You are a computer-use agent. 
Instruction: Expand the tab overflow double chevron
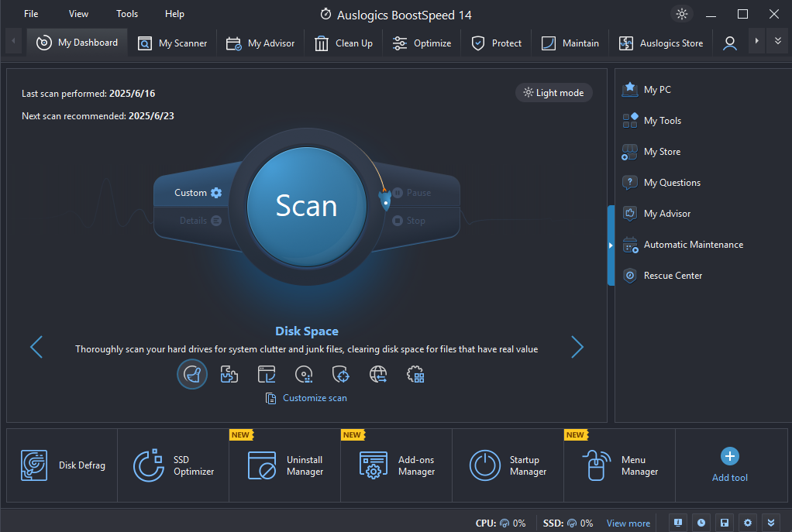(778, 41)
